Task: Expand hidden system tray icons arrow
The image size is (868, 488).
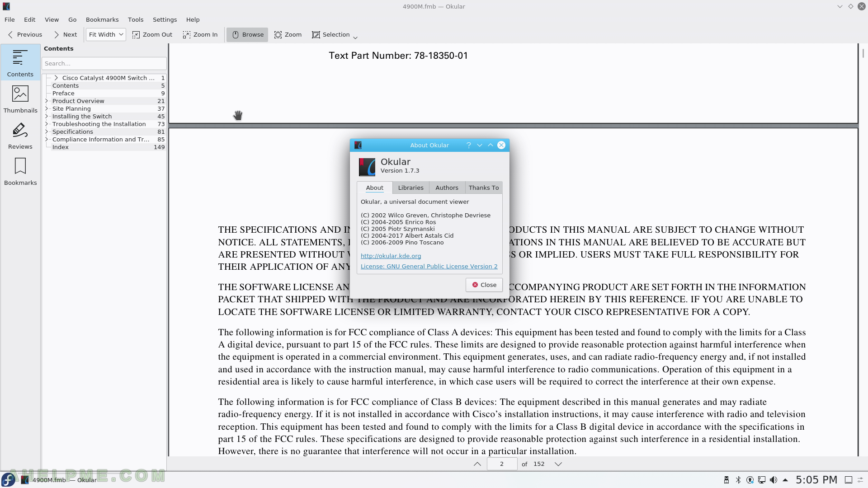Action: pos(785,480)
